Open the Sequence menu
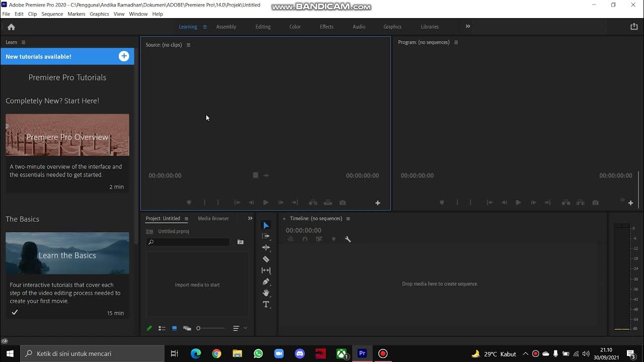Screen dimensions: 644x362 pyautogui.click(x=52, y=14)
